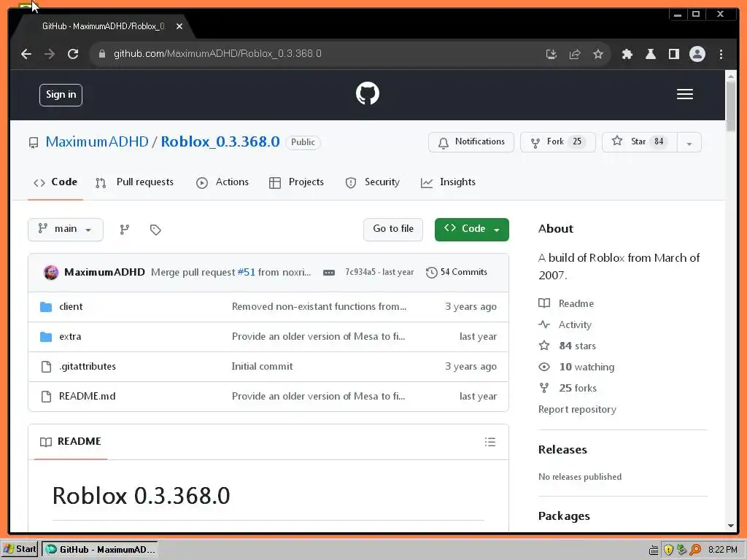This screenshot has height=560, width=747.
Task: Open the extra folder
Action: (70, 337)
